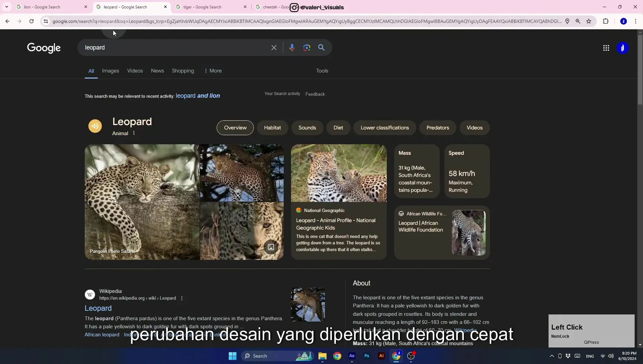Click the voice search microphone icon
The image size is (643, 364).
pyautogui.click(x=292, y=48)
